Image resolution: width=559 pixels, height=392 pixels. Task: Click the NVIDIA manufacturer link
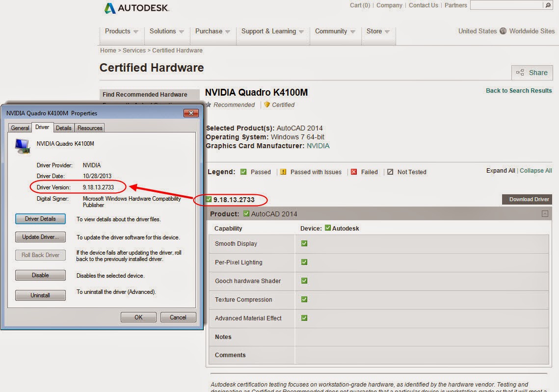click(318, 146)
